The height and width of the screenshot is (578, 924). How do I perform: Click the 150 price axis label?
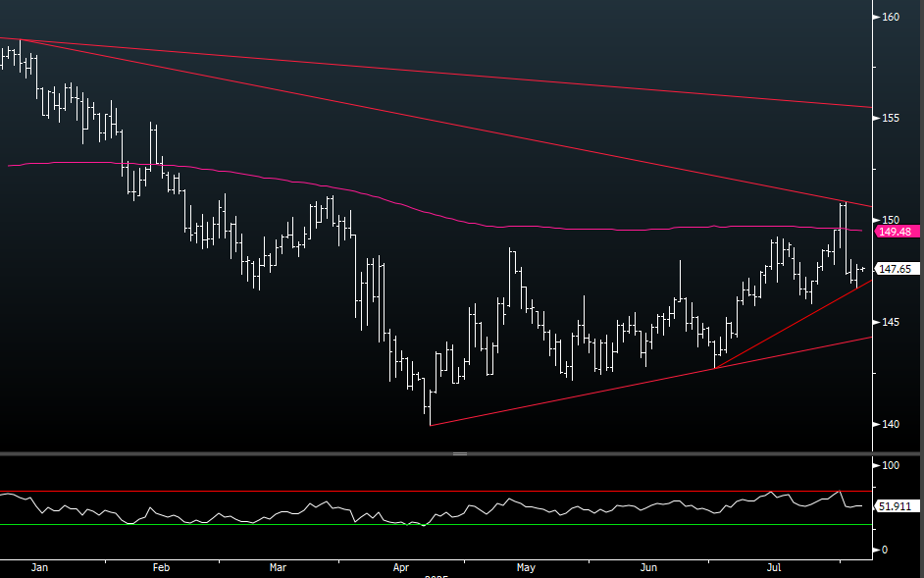pyautogui.click(x=891, y=220)
